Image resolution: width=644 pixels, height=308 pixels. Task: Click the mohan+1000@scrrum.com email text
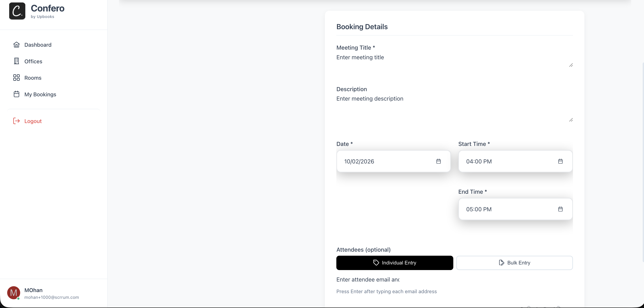[x=52, y=297]
